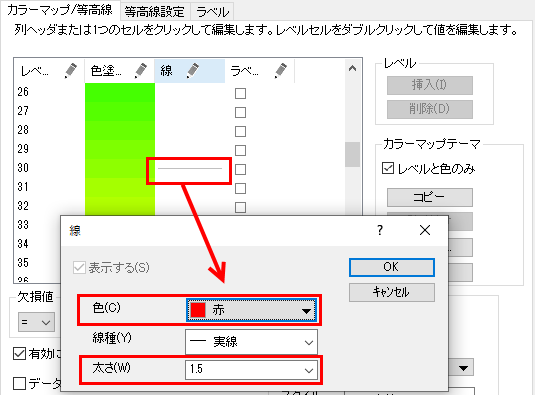Switch to 等高線設定 tab
The image size is (535, 395).
[x=155, y=12]
